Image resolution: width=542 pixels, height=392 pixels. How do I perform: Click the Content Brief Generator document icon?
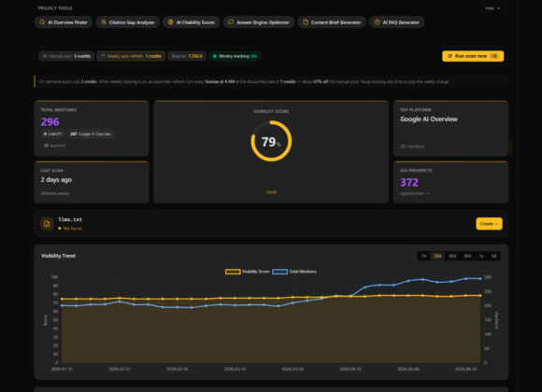[x=306, y=22]
